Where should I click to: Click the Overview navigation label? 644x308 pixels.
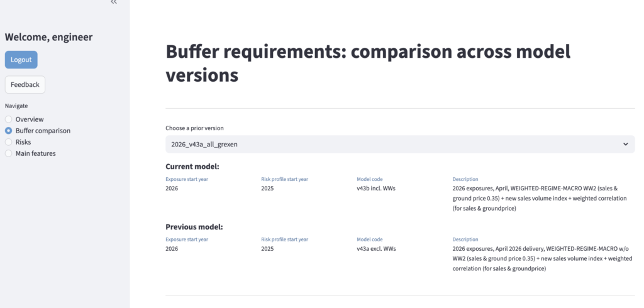click(30, 119)
